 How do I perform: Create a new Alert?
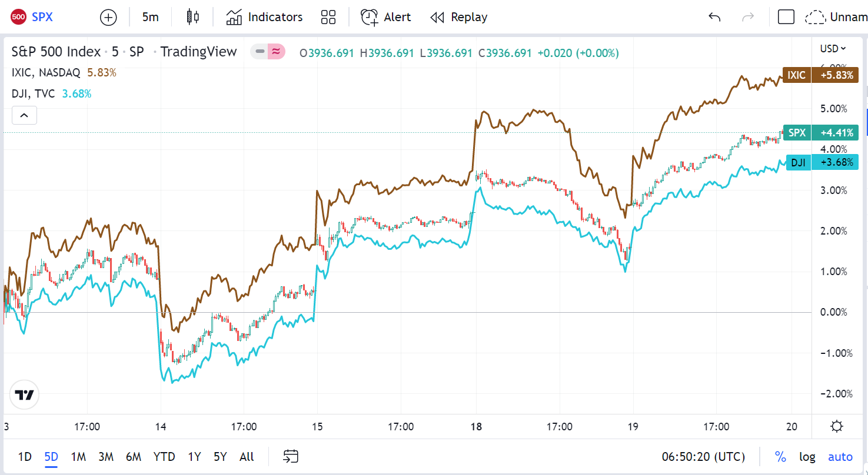tap(385, 17)
